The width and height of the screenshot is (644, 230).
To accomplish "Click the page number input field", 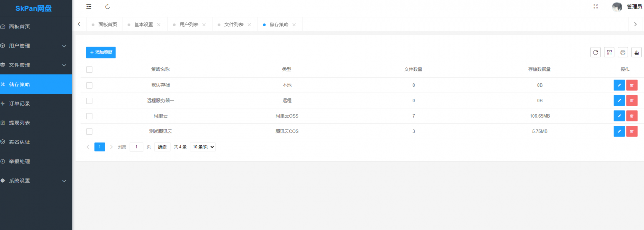I will (136, 147).
